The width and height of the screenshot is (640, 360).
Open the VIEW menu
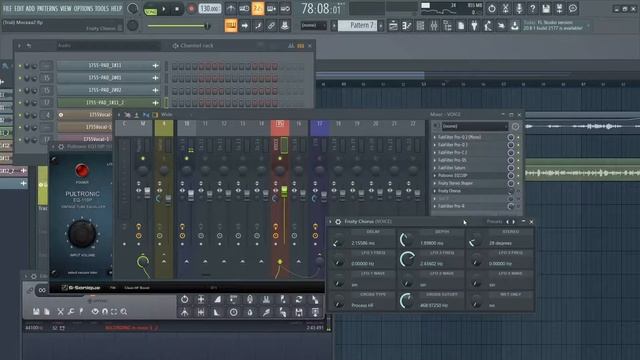click(x=66, y=8)
